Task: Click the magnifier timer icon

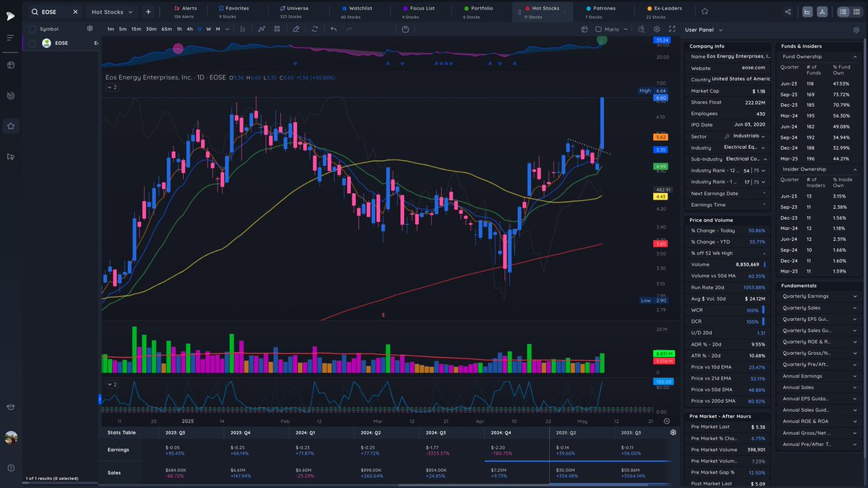Action: 642,29
